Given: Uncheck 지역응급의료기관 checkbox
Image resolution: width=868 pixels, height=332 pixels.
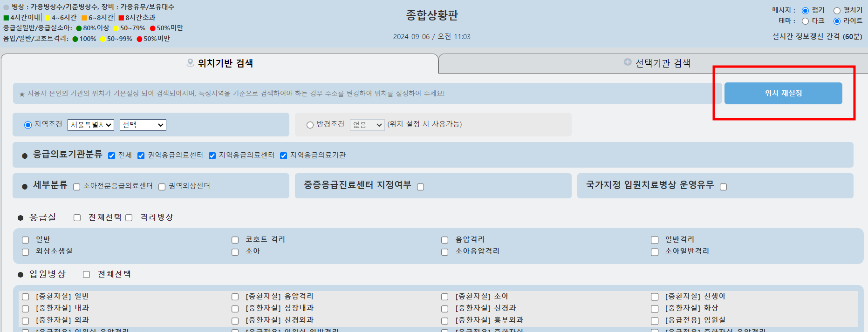Looking at the screenshot, I should (283, 156).
